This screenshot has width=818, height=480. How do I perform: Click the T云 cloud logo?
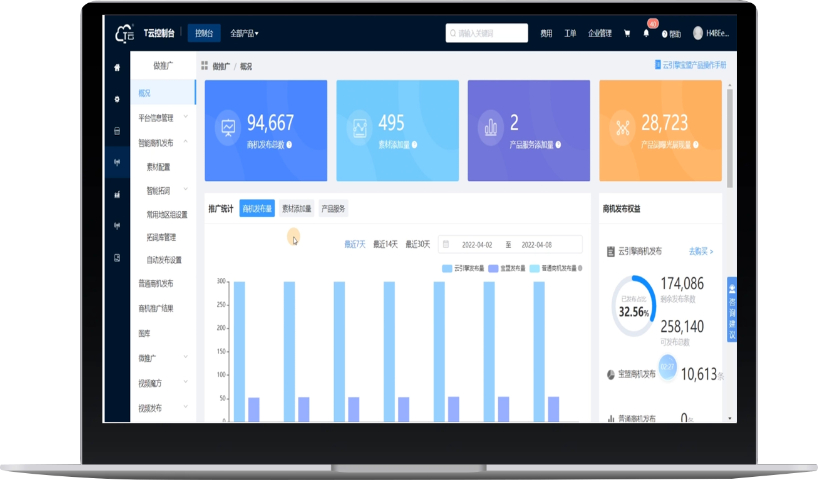(125, 33)
